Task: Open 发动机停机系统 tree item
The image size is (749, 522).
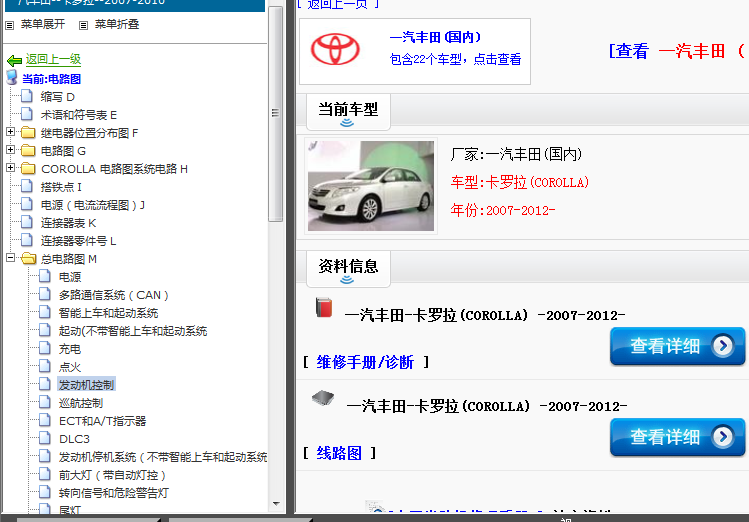Action: pyautogui.click(x=163, y=457)
